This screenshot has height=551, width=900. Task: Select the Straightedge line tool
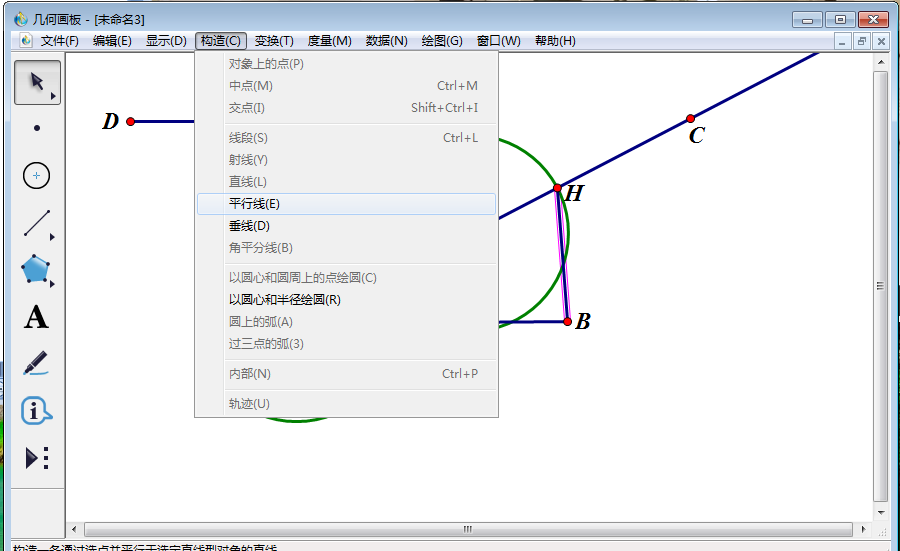(37, 223)
